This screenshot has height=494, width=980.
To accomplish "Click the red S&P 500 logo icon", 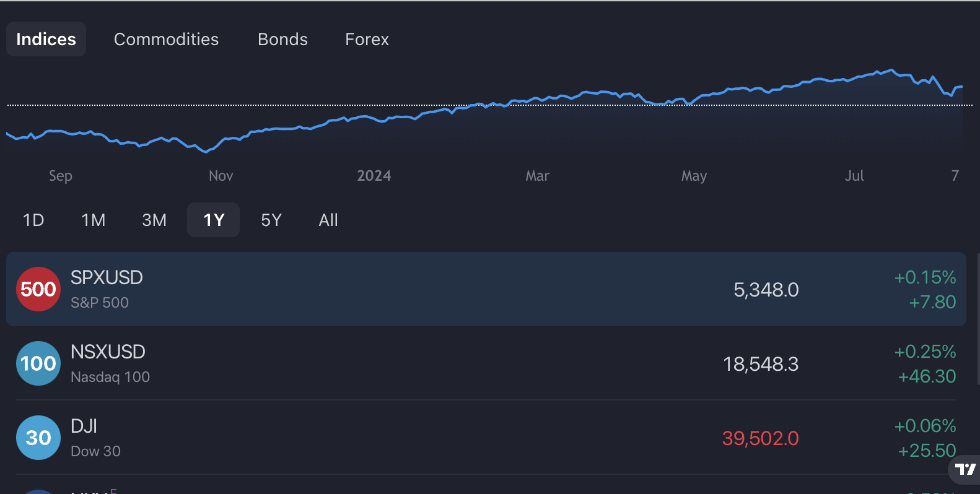I will tap(38, 289).
